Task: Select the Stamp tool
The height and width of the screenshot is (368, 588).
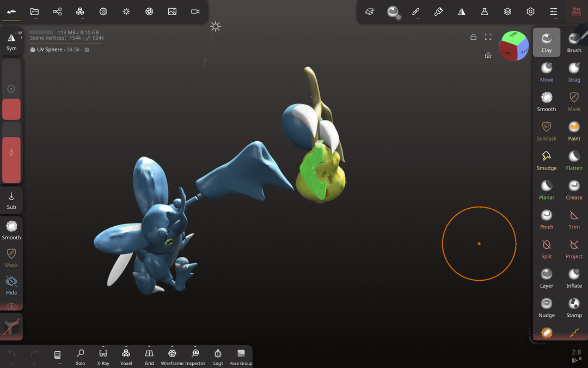Action: tap(574, 307)
